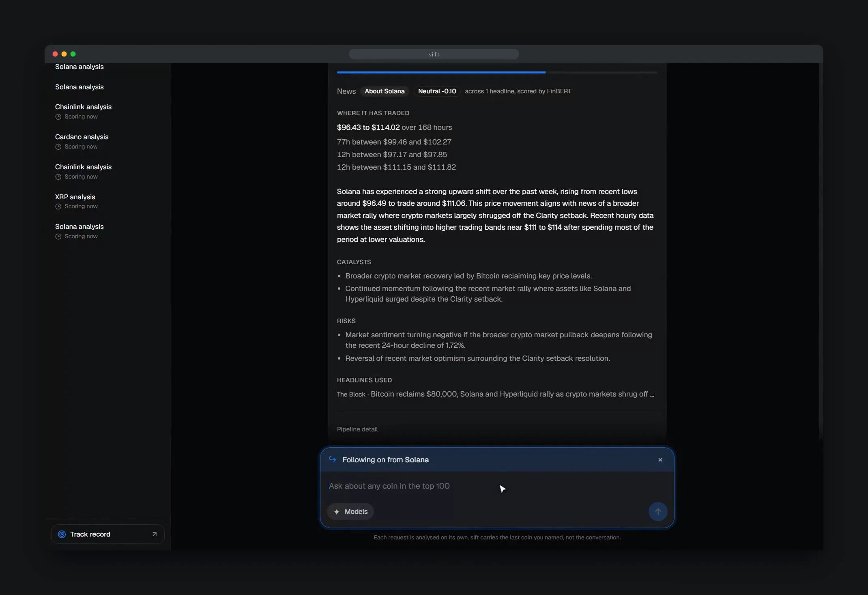Click the sparkle icon on the Models button
Image resolution: width=868 pixels, height=595 pixels.
click(337, 512)
